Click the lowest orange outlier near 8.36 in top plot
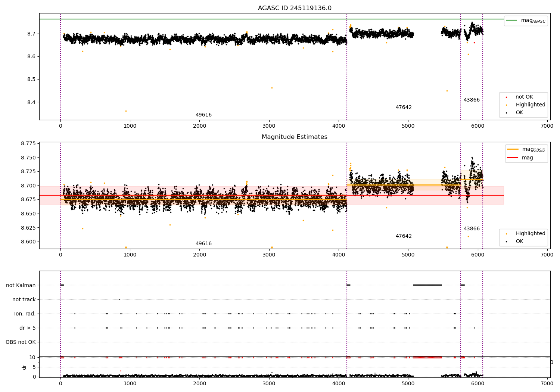Screen dimensions: 560x392 [126, 111]
